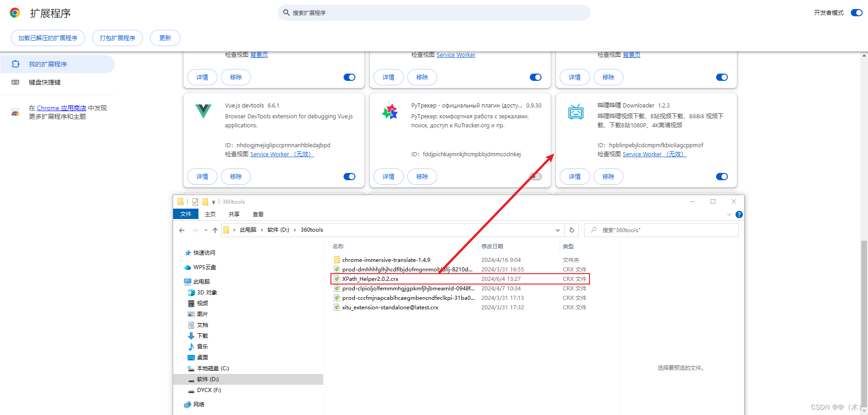Screen dimensions: 868x415
Task: Open the 主页 ribbon tab
Action: 210,214
